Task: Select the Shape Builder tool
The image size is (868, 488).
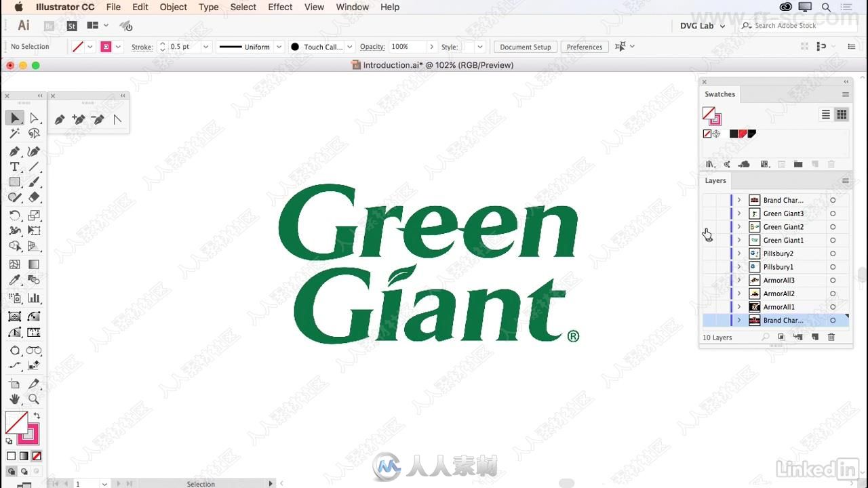Action: point(15,246)
